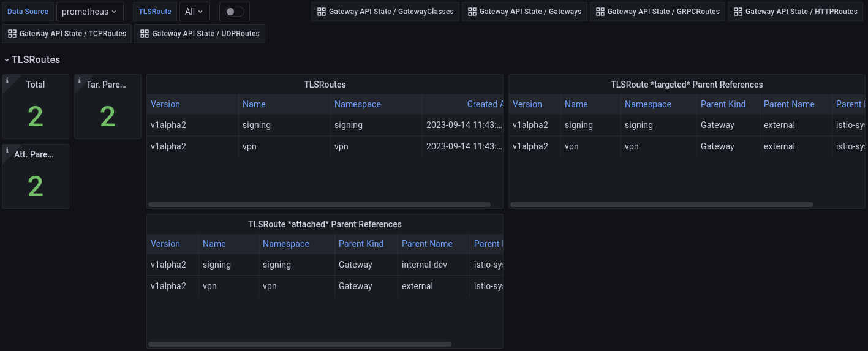This screenshot has width=868, height=351.
Task: Click the Data Source variable label
Action: click(28, 12)
